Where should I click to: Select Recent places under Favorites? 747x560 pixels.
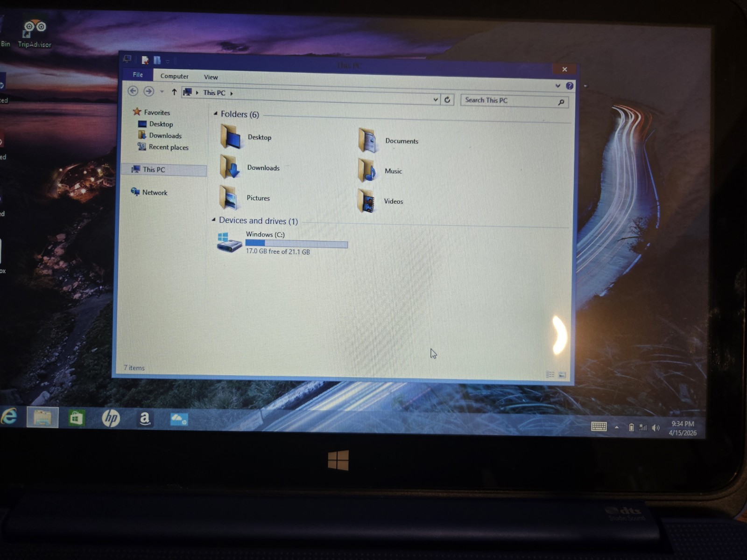click(x=163, y=147)
